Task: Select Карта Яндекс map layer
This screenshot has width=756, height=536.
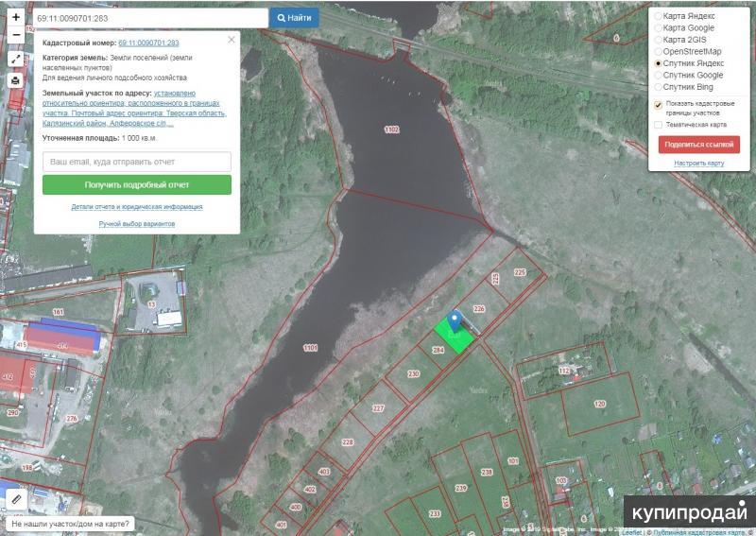Action: (658, 16)
